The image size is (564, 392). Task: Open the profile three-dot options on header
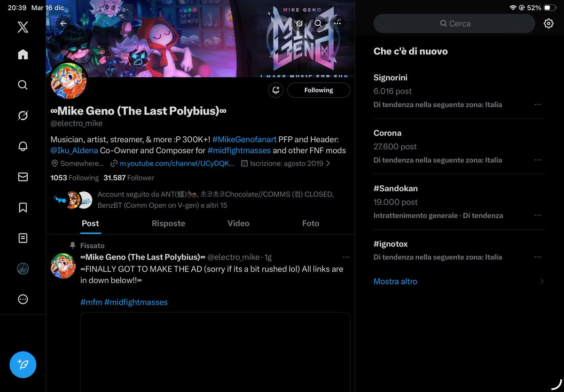tap(337, 23)
